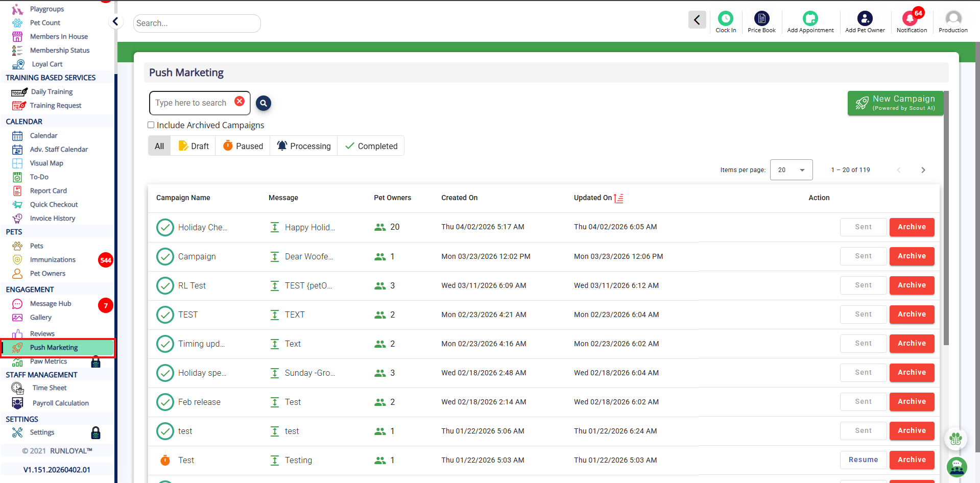Screen dimensions: 980x483
Task: Open the Report Card sidebar icon
Action: (x=17, y=191)
